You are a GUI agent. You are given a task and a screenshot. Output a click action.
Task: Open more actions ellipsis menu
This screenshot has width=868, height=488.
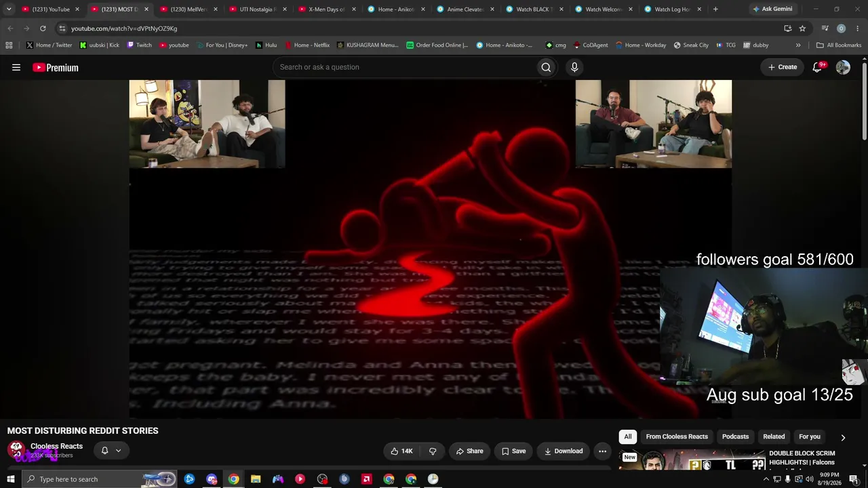[602, 451]
